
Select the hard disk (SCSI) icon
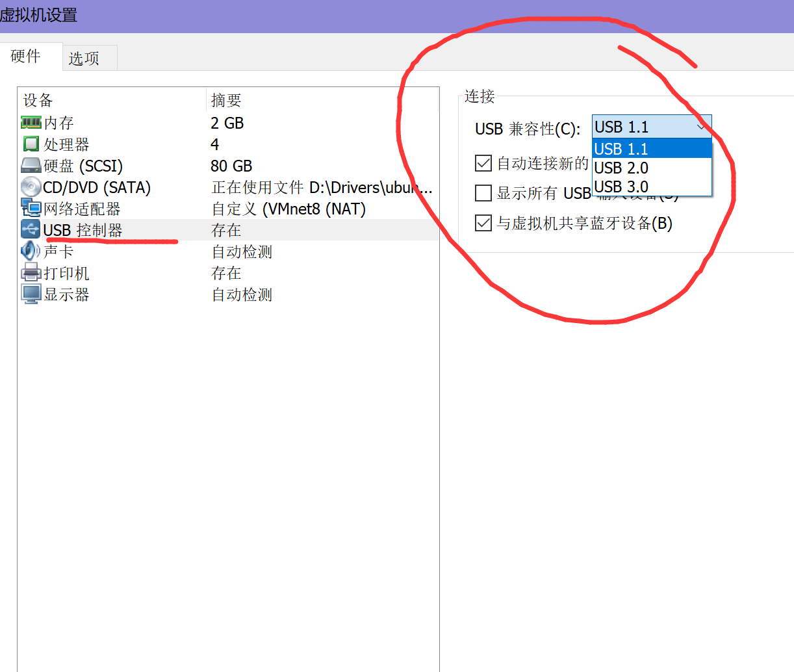tap(31, 165)
